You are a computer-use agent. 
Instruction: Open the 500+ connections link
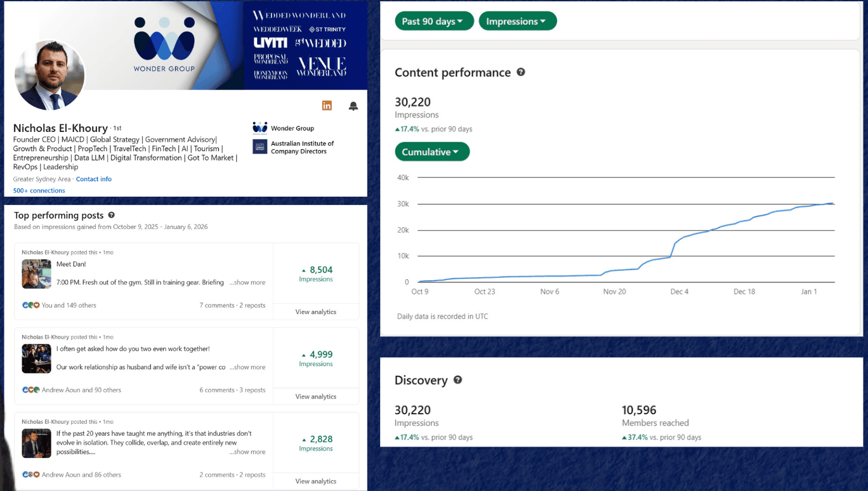click(x=39, y=190)
